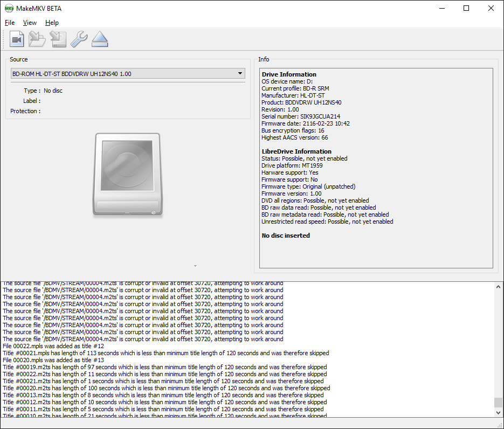Image resolution: width=504 pixels, height=429 pixels.
Task: Click 'Firmware type: Original (unpatched)' line
Action: click(308, 186)
